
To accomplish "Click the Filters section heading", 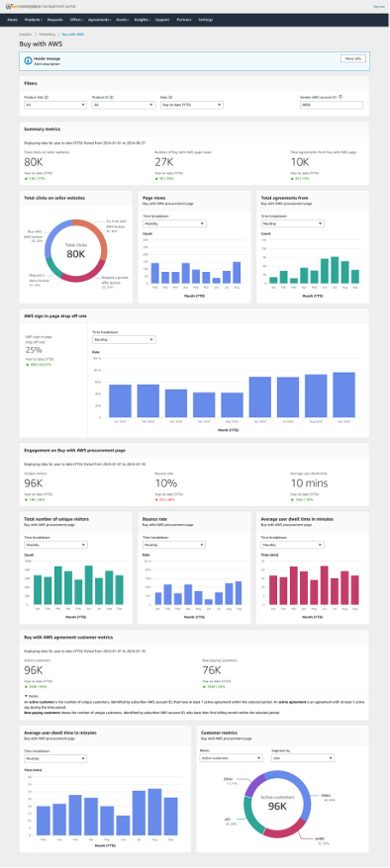I will [31, 83].
